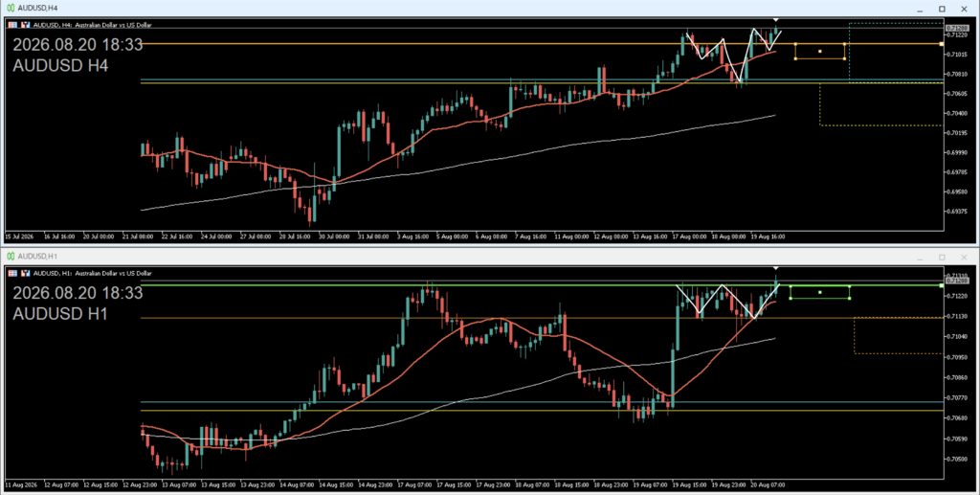Click the 0.71130 price level on H1 scale
The image size is (980, 495).
[x=957, y=316]
